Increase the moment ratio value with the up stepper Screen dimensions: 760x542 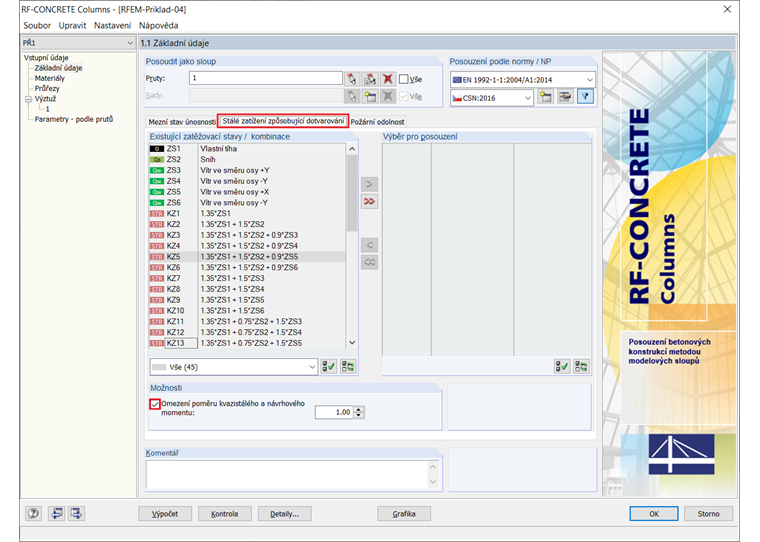359,409
